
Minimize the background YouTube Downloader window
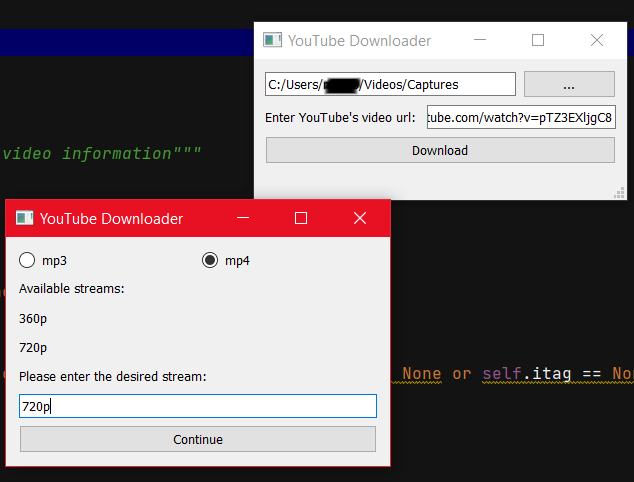click(480, 40)
